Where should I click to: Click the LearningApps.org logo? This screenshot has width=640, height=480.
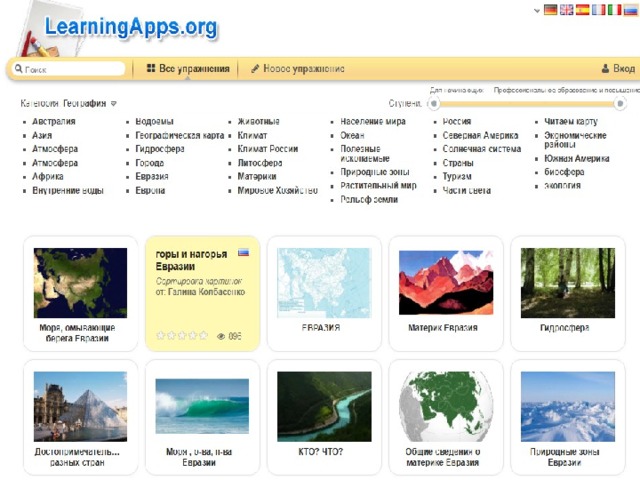click(x=130, y=26)
